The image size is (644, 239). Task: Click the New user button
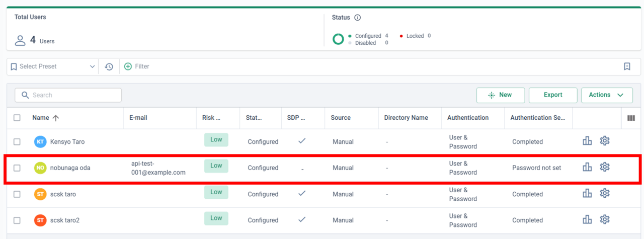coord(501,95)
